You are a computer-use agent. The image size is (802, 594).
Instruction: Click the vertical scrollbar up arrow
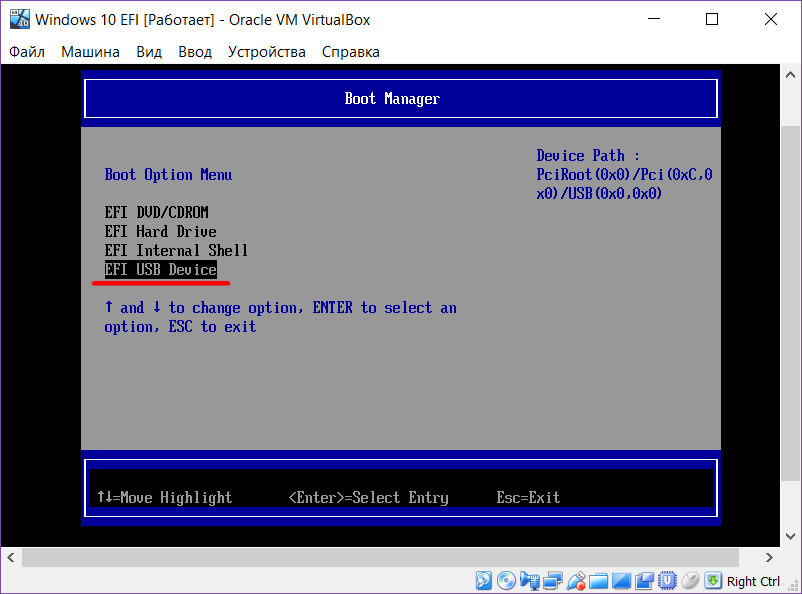790,75
